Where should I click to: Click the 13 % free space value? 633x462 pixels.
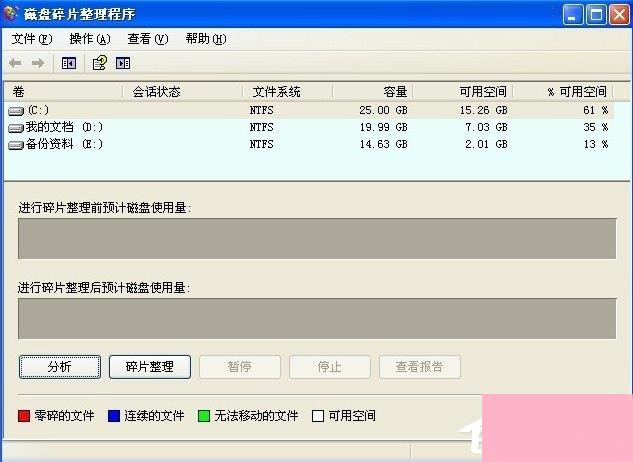click(x=596, y=145)
